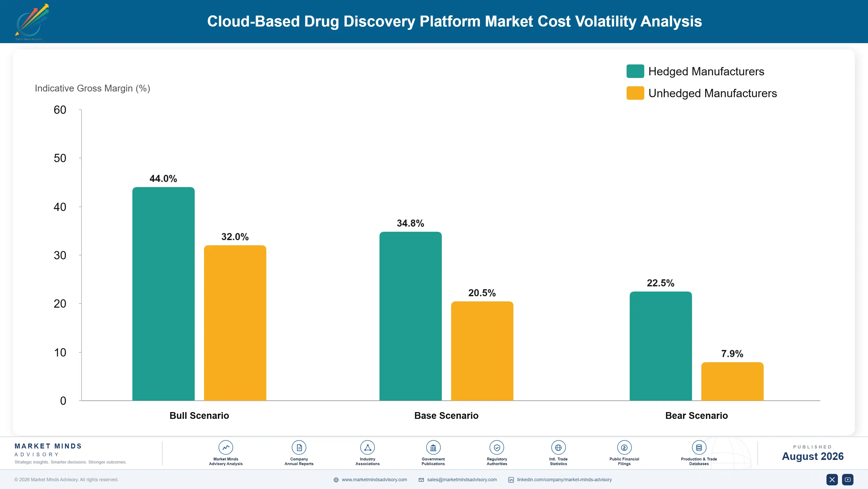Click the Company Annual Reports document icon
Image resolution: width=868 pixels, height=489 pixels.
coord(299,447)
